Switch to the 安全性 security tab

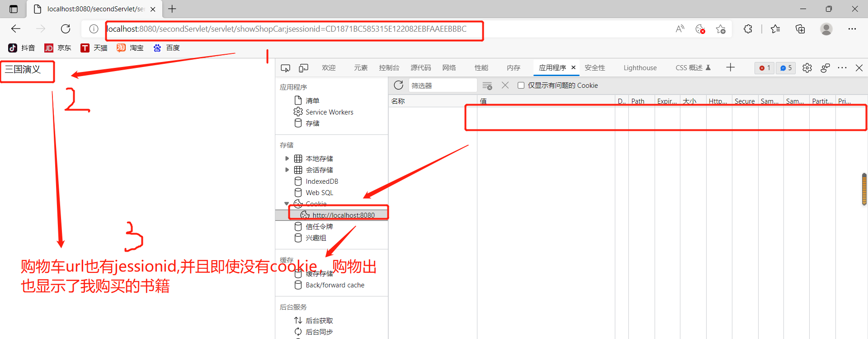[x=595, y=68]
